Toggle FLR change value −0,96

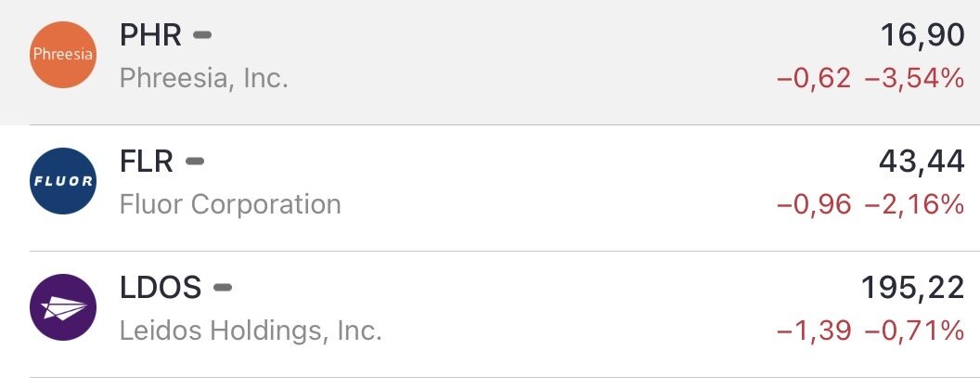point(813,204)
